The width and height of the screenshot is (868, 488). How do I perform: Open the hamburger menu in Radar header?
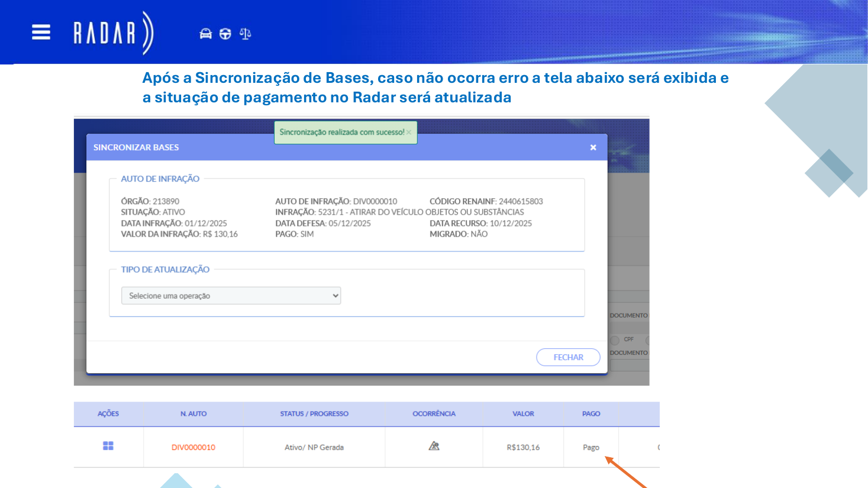click(41, 32)
